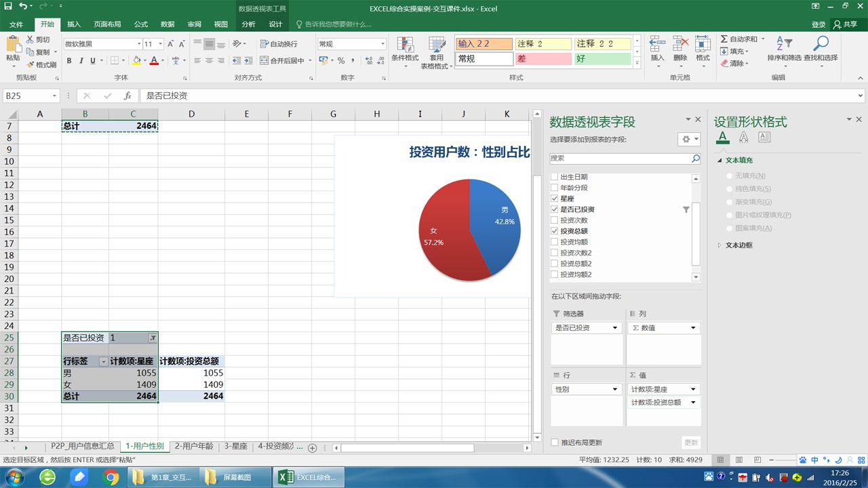Click the Name Box showing B25
This screenshot has height=488, width=868.
tap(32, 96)
